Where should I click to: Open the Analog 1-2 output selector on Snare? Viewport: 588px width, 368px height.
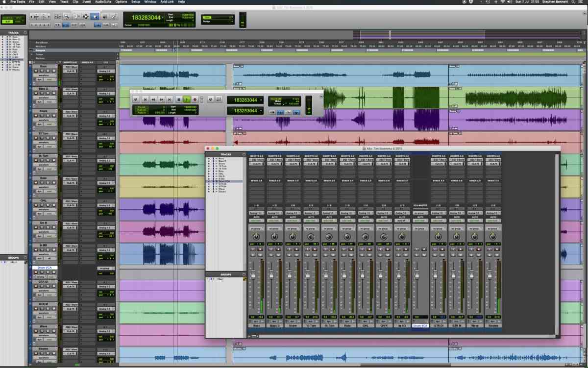point(294,213)
